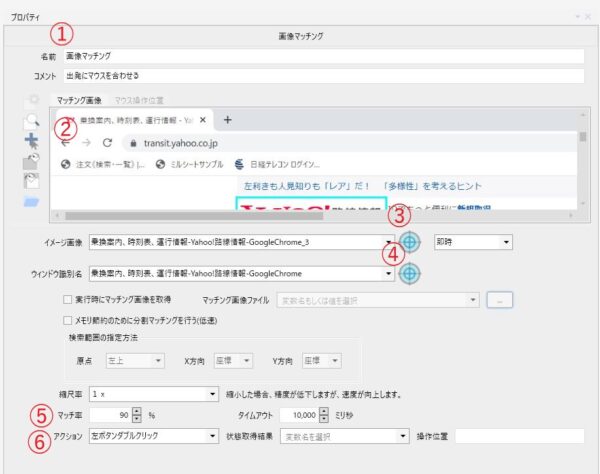Expand the ウィンドウ識別名 dropdown
Screen dimensions: 600x474
pos(388,274)
